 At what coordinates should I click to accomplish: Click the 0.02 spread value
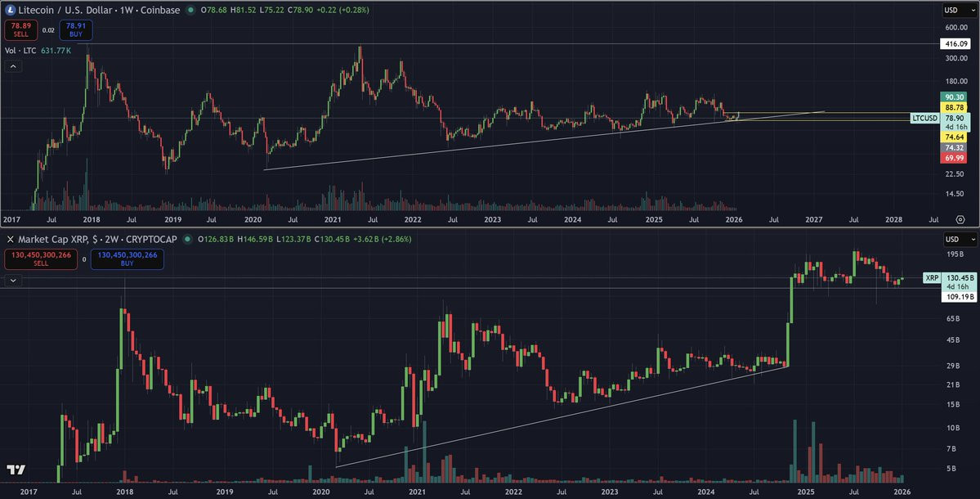[48, 30]
